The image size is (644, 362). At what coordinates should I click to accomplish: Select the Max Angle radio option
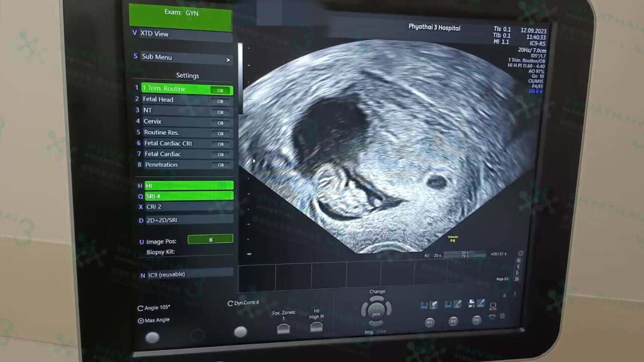pyautogui.click(x=141, y=320)
